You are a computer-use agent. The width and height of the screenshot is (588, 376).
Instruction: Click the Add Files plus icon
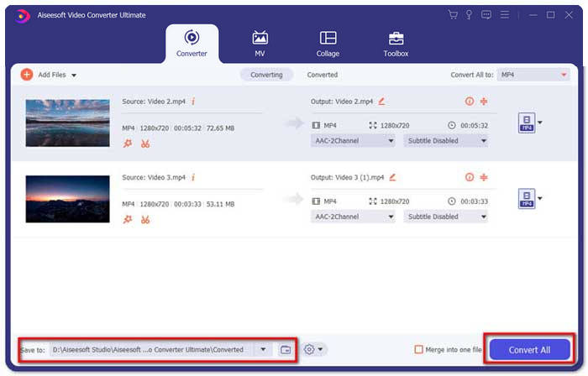point(27,75)
